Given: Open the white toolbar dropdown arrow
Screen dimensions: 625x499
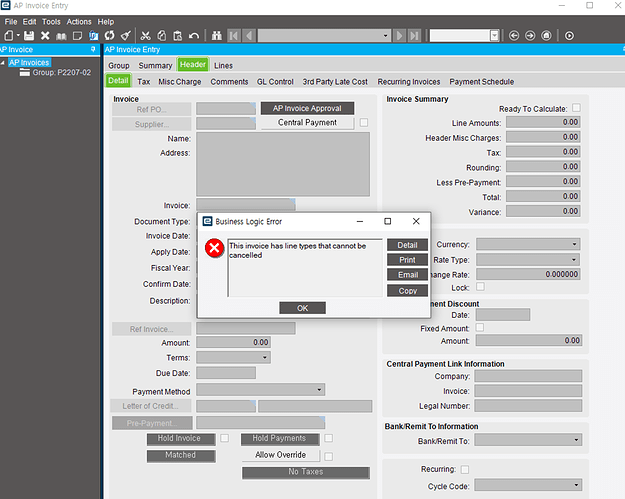Looking at the screenshot, I should [x=494, y=35].
